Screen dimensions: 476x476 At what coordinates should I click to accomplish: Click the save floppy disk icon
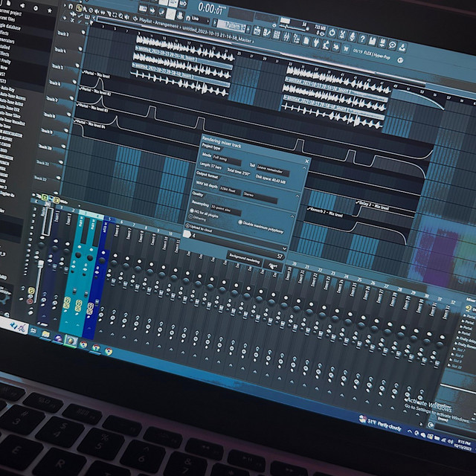click(372, 41)
